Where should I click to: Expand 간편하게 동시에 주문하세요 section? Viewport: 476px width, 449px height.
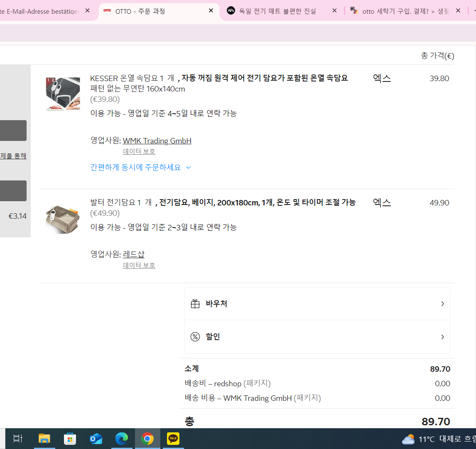(140, 168)
